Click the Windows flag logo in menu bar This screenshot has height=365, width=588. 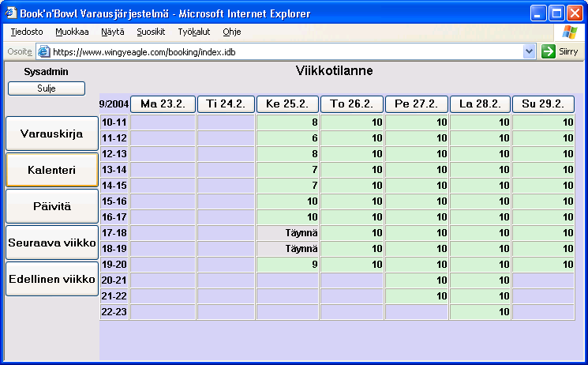pyautogui.click(x=569, y=32)
